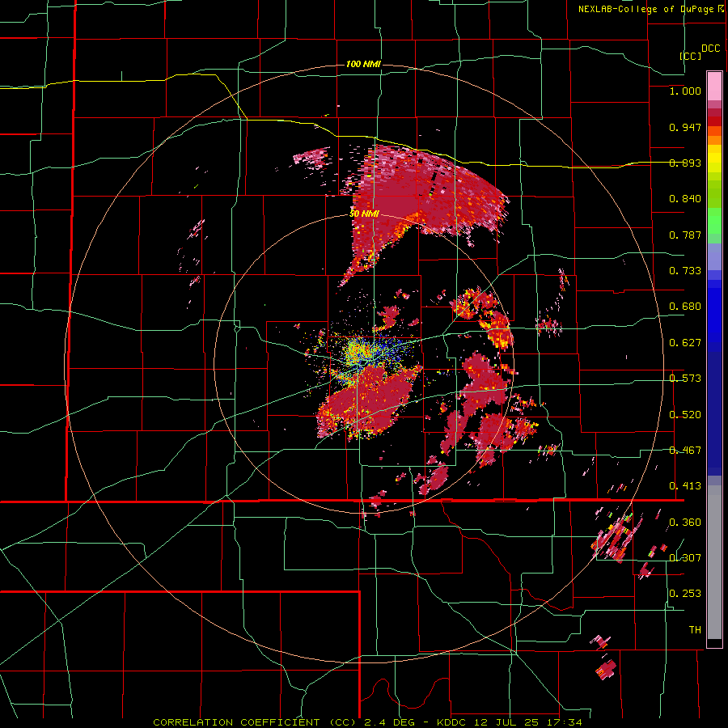Click the 100 NMI range ring label
This screenshot has width=728, height=728.
[x=363, y=64]
